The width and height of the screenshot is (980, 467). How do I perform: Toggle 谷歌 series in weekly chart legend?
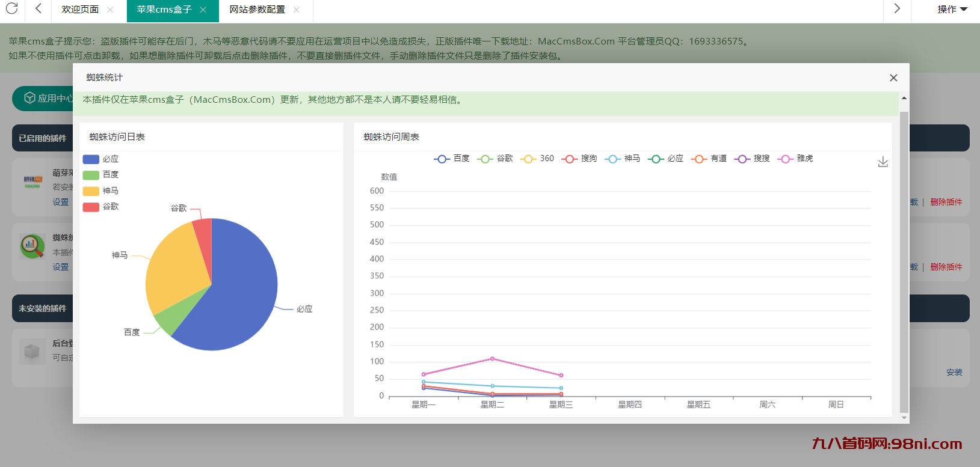click(x=495, y=159)
